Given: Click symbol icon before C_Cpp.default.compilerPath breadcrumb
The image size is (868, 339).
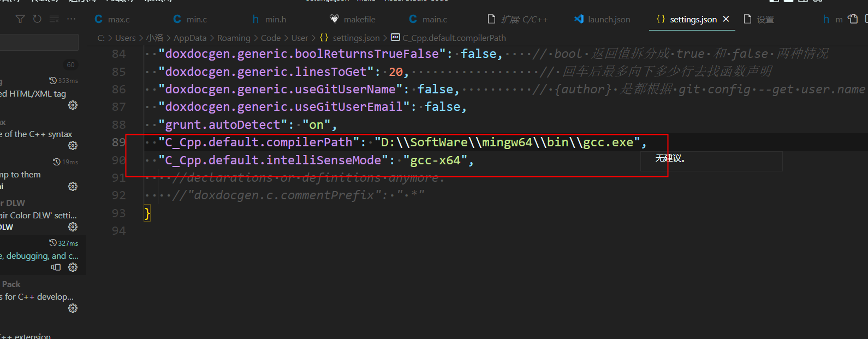Looking at the screenshot, I should 395,38.
